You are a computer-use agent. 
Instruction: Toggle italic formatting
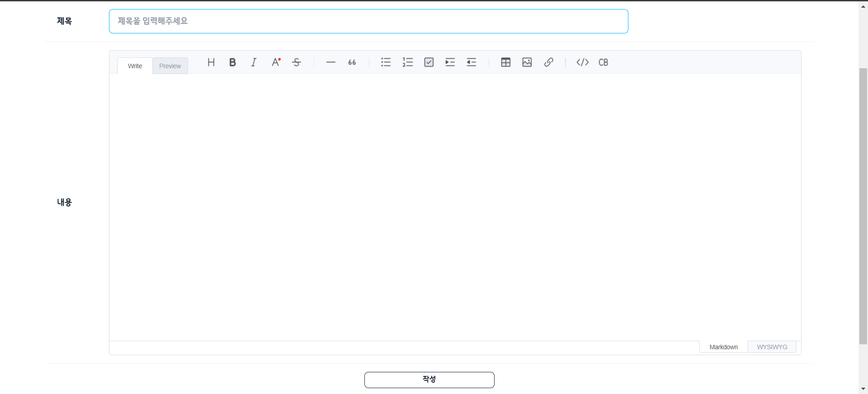coord(254,62)
